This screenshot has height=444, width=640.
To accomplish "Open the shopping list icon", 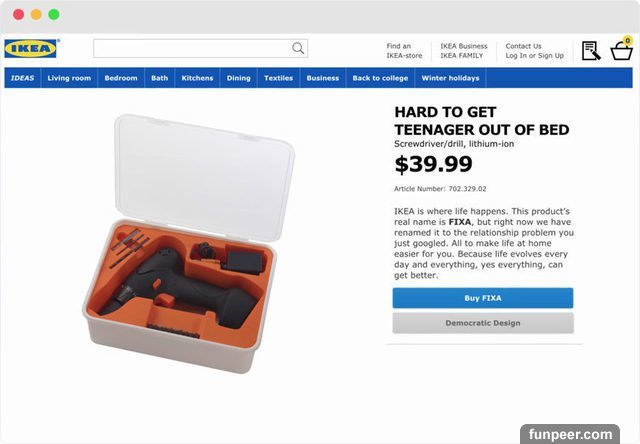I will tap(591, 50).
